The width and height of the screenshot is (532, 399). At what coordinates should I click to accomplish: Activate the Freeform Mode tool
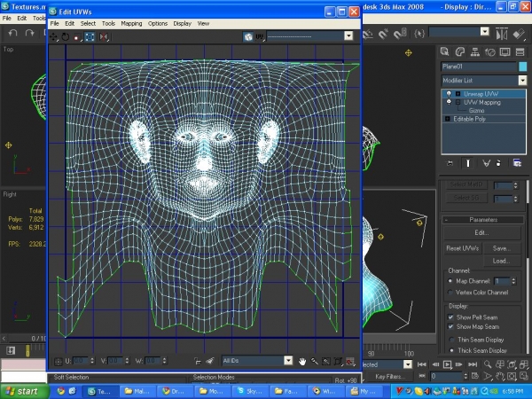pos(90,36)
